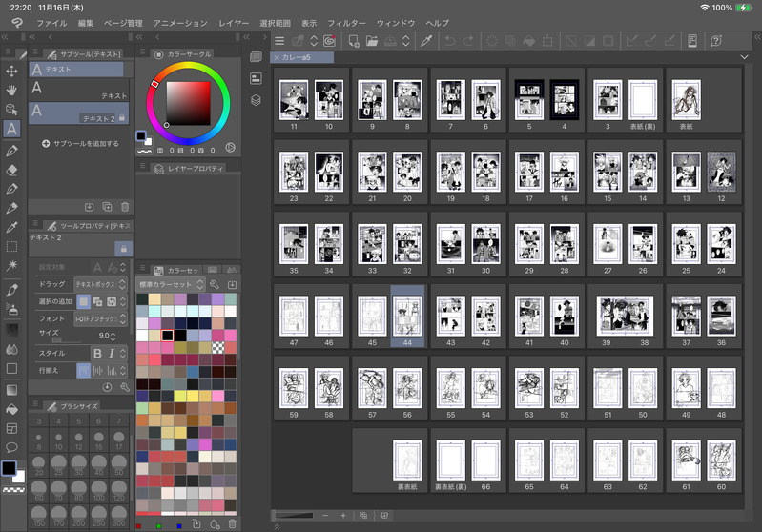Select the Auto select magic wand tool
Image resolution: width=762 pixels, height=532 pixels.
pos(11,265)
